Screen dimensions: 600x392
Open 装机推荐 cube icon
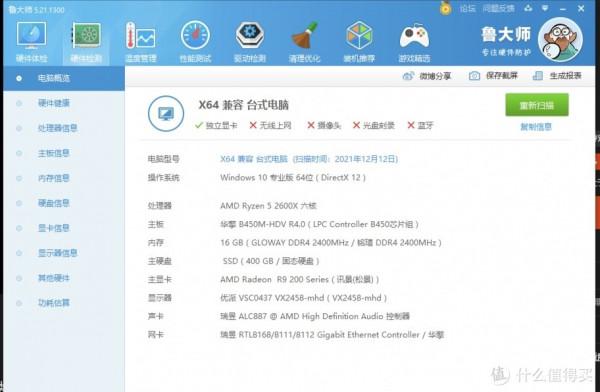[359, 42]
